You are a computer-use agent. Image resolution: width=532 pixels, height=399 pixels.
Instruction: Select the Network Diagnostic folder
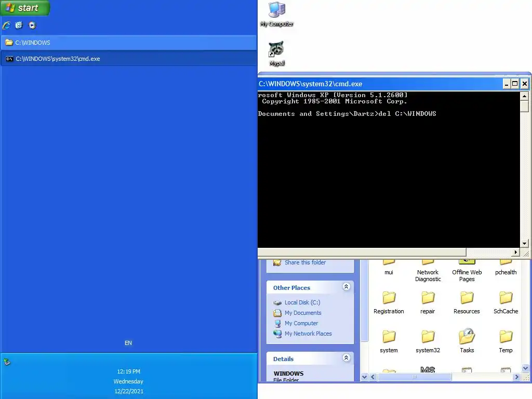(x=428, y=271)
